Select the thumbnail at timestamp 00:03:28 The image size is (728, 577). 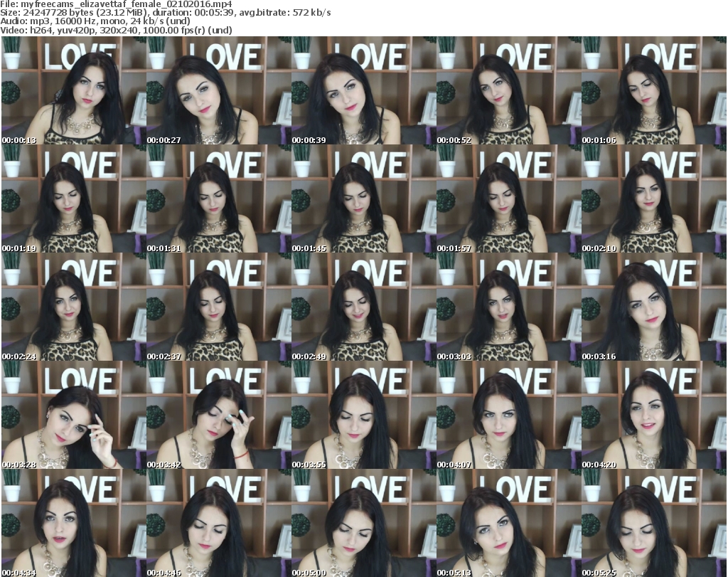(x=74, y=415)
